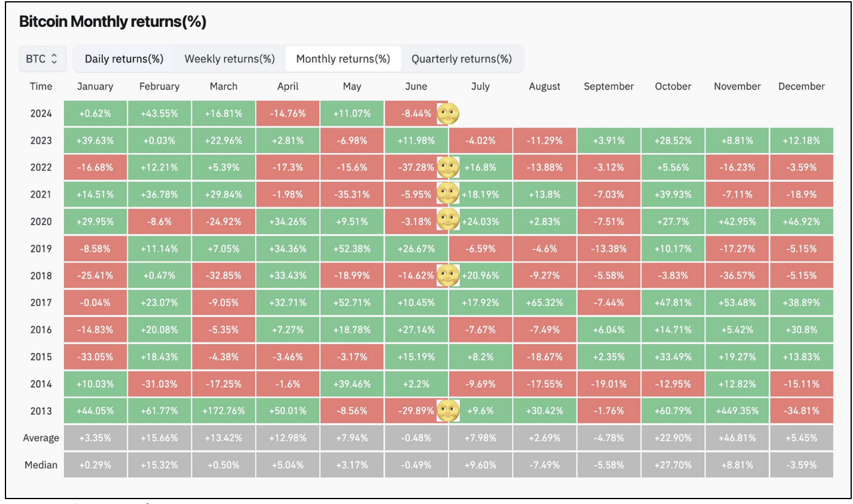
Task: Click the +39.63% cell for January 2023
Action: [95, 141]
